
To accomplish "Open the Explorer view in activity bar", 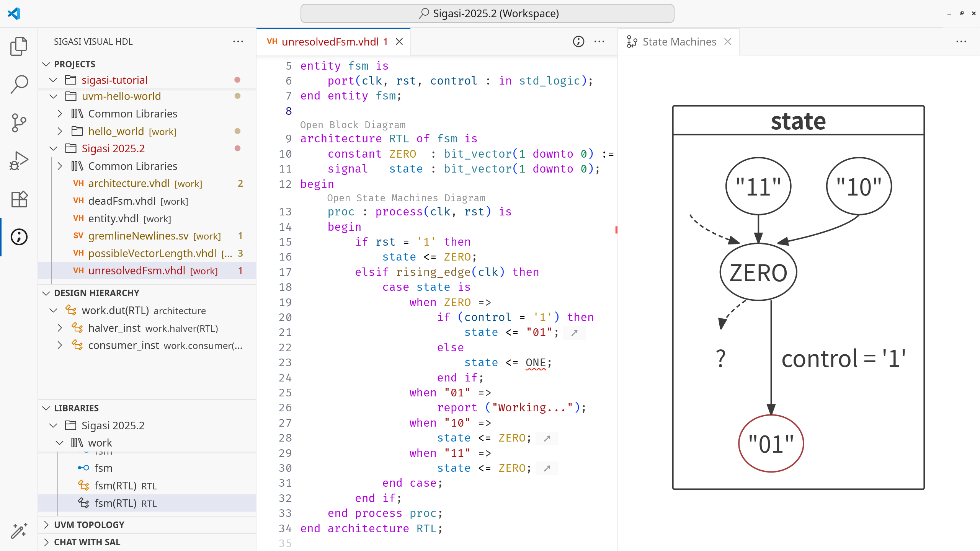I will (19, 46).
